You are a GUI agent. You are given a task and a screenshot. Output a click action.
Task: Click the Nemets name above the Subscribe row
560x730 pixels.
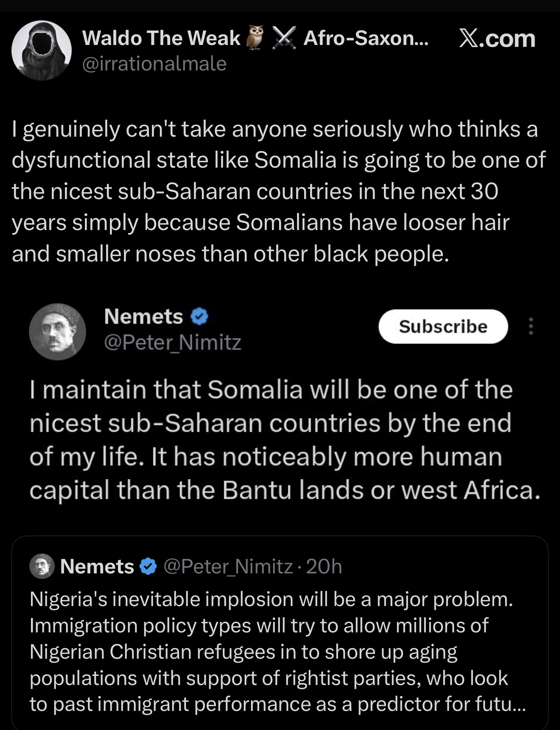coord(143,317)
